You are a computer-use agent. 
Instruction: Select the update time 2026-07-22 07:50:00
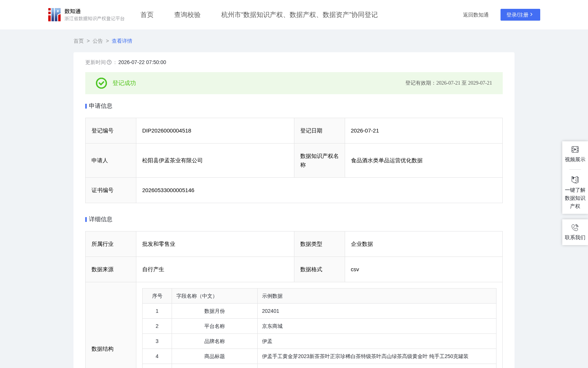[142, 62]
